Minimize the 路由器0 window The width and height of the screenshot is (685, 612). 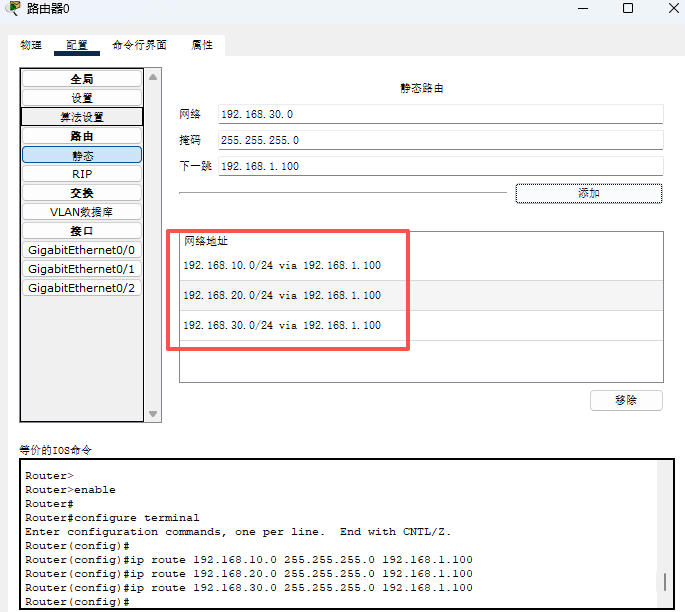(x=583, y=9)
